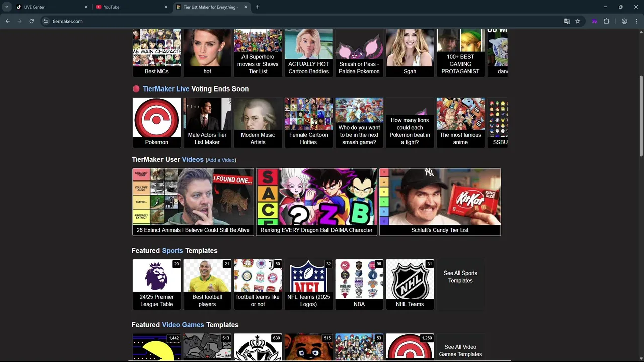Open the Sgah tier list
This screenshot has width=644, height=362.
pos(410,53)
